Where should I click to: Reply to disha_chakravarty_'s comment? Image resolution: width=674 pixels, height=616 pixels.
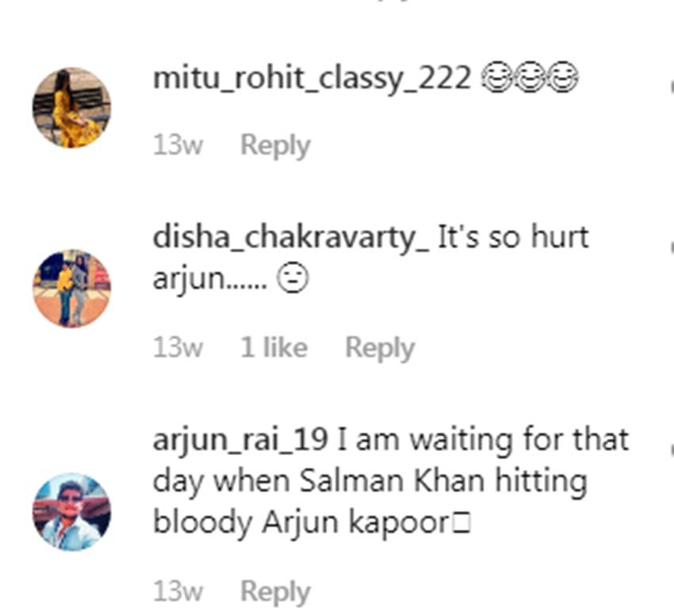click(x=380, y=348)
